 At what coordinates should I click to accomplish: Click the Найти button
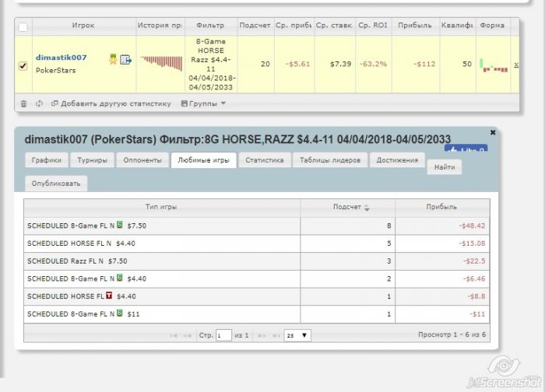pyautogui.click(x=445, y=167)
